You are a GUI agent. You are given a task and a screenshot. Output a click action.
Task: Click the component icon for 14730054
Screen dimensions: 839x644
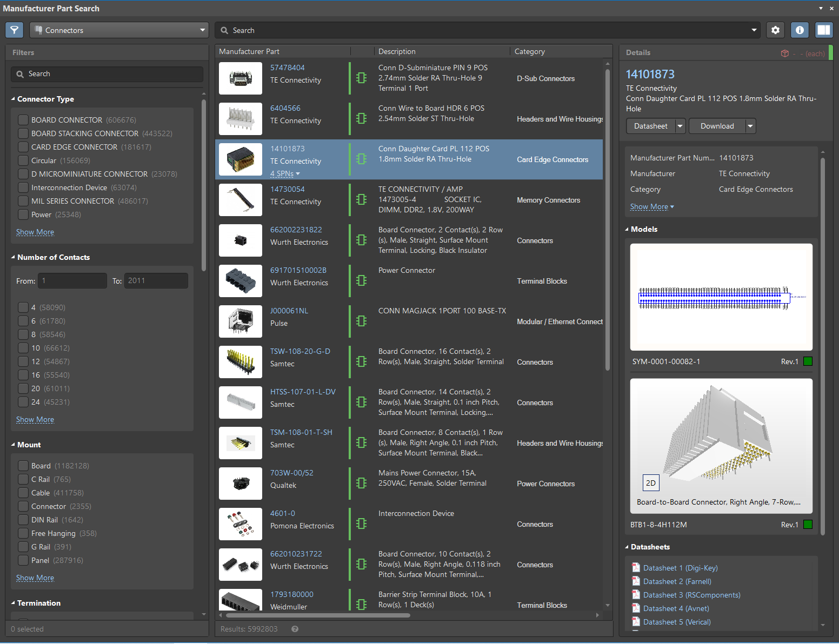point(362,199)
